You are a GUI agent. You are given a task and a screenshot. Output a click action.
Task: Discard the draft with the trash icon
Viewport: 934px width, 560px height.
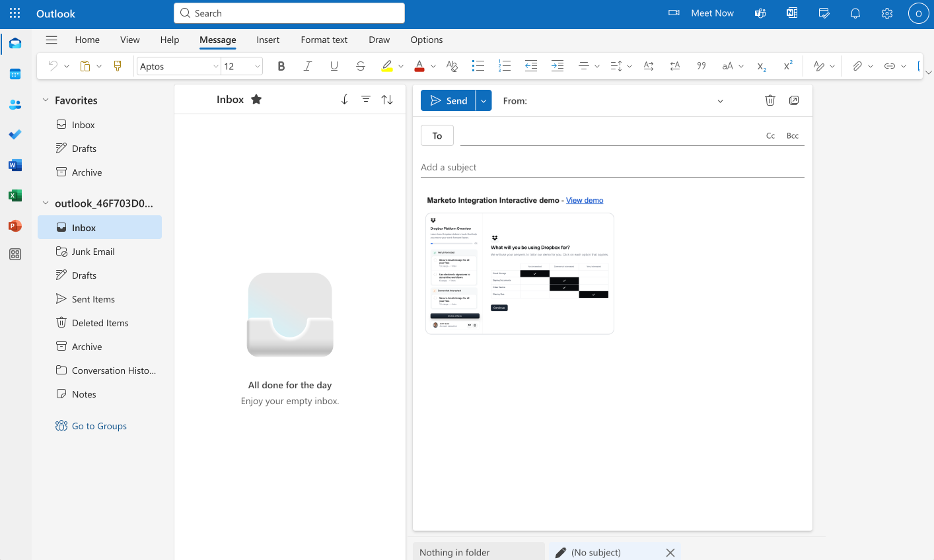point(770,100)
